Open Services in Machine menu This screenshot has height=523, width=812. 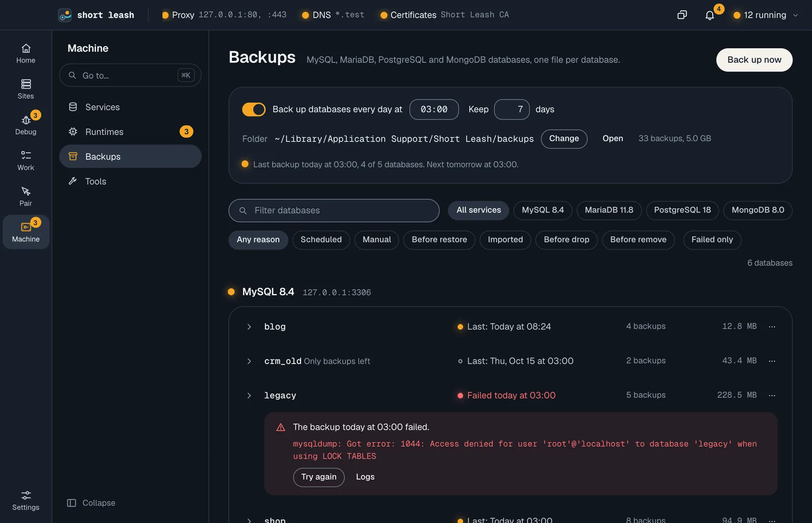pos(130,107)
